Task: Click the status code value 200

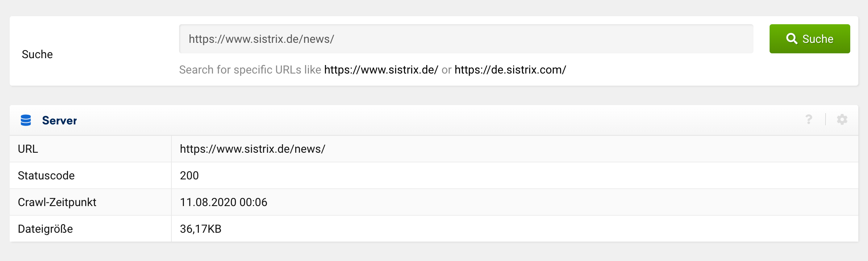Action: pos(189,176)
